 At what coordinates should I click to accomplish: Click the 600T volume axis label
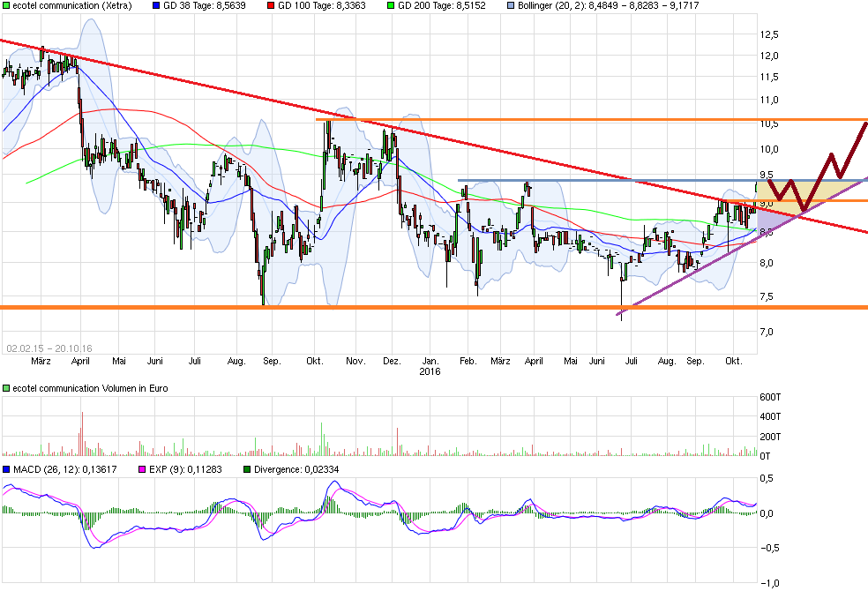(x=770, y=397)
